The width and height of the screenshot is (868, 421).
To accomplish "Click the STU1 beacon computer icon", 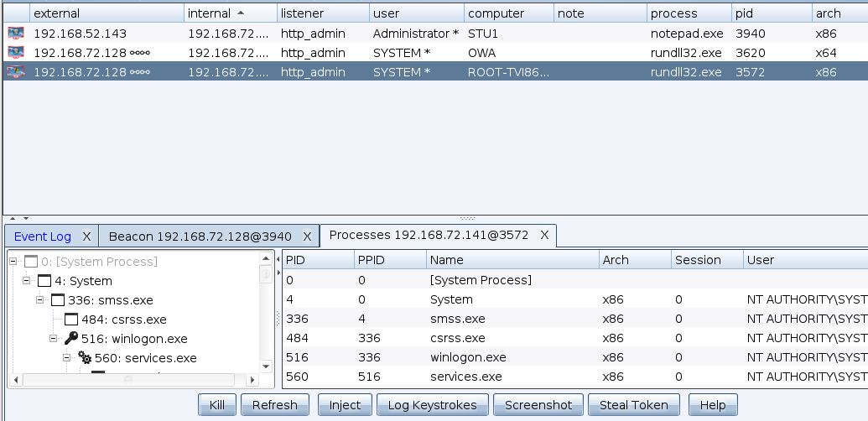I will [x=16, y=34].
